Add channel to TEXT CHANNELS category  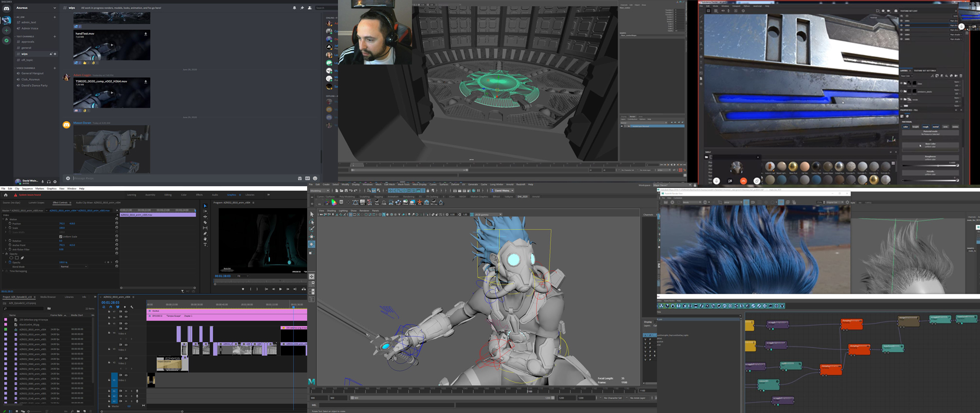pos(55,37)
